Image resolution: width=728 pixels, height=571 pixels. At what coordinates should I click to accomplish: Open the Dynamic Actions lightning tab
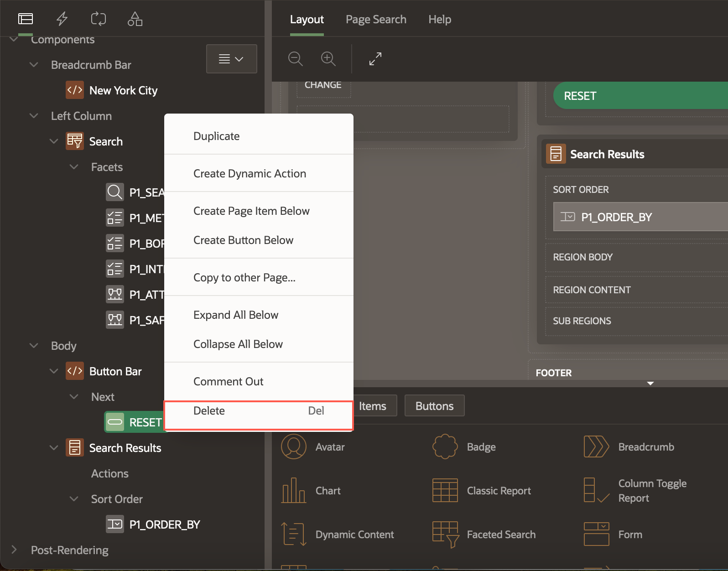[x=62, y=19]
